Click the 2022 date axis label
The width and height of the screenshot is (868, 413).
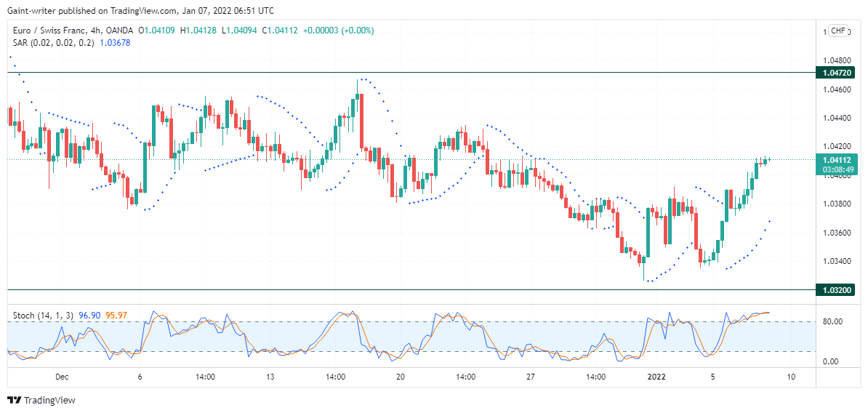point(657,377)
